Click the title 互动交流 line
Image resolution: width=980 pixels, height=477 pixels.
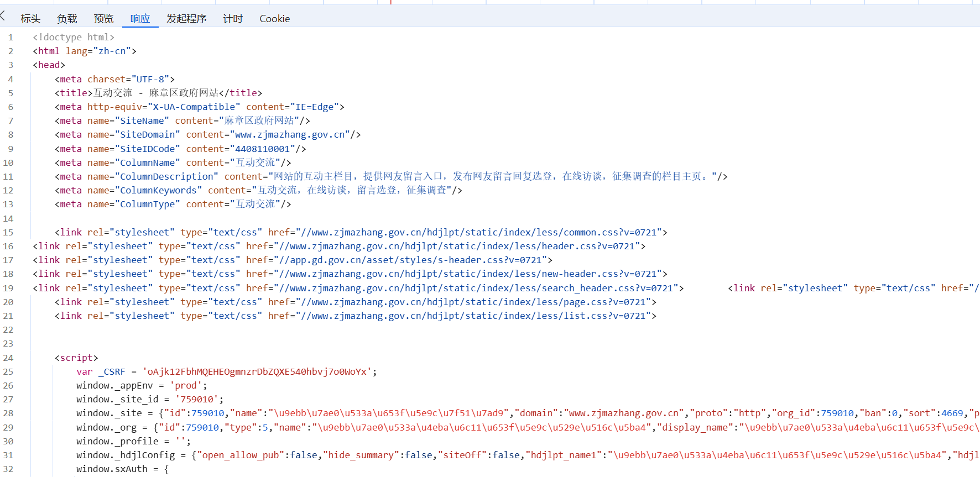[x=158, y=93]
